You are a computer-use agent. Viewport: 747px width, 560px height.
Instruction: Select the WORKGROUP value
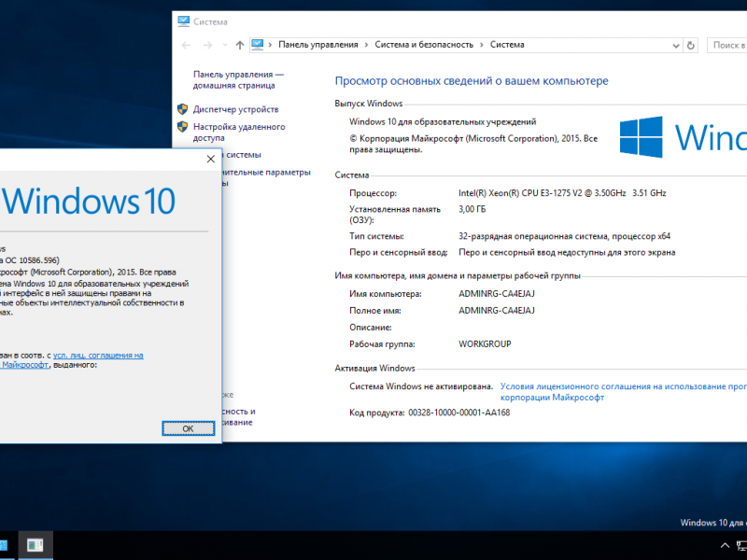pyautogui.click(x=485, y=344)
